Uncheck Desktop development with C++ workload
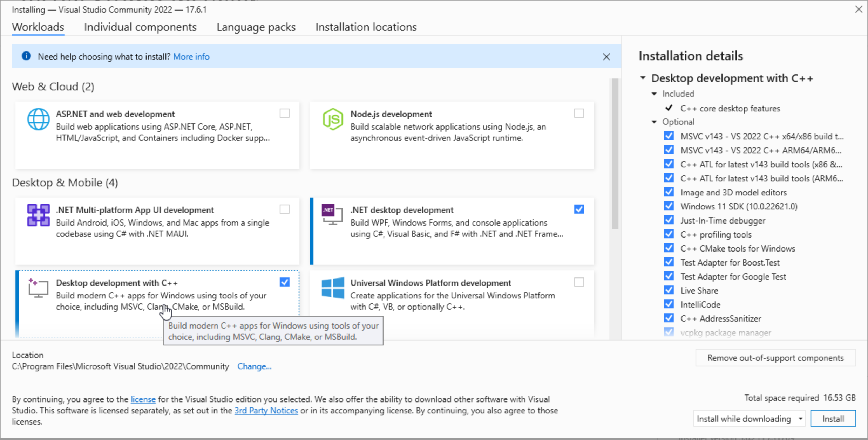Viewport: 868px width, 440px height. click(x=285, y=282)
